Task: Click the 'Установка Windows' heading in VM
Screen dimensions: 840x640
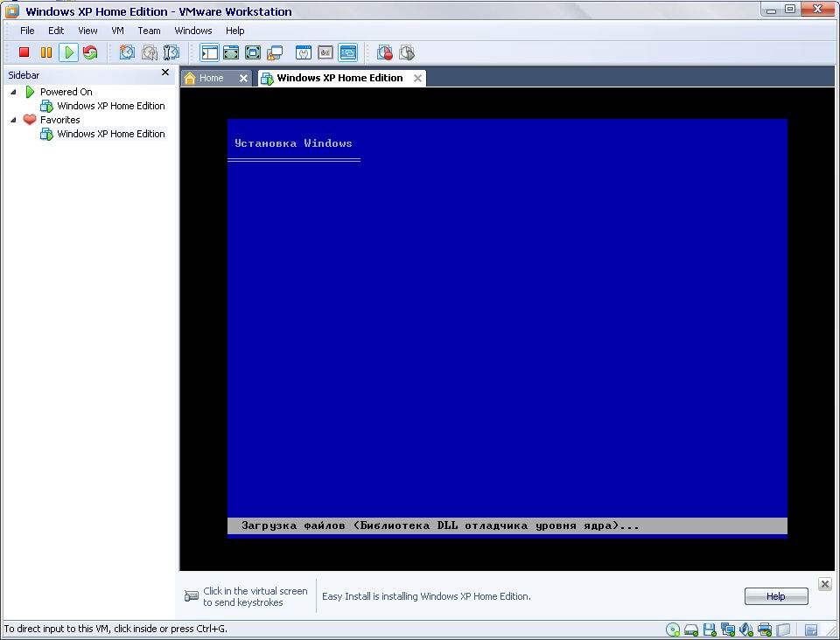Action: click(x=294, y=143)
